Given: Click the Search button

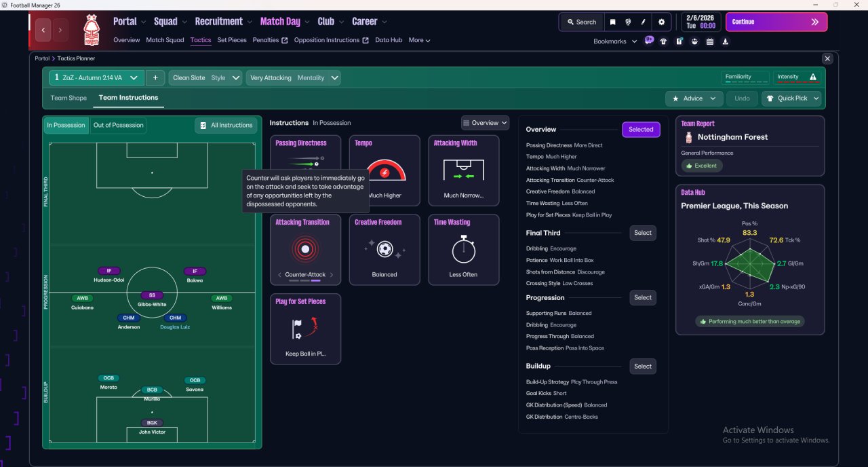Looking at the screenshot, I should coord(581,22).
